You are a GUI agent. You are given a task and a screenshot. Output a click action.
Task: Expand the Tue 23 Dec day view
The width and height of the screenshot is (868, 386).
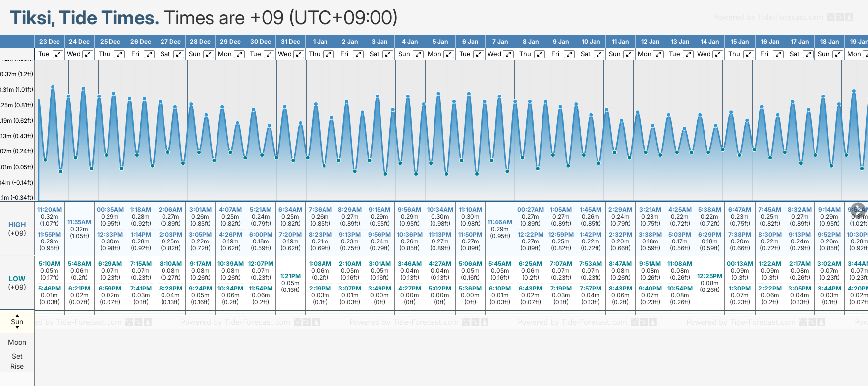[58, 54]
